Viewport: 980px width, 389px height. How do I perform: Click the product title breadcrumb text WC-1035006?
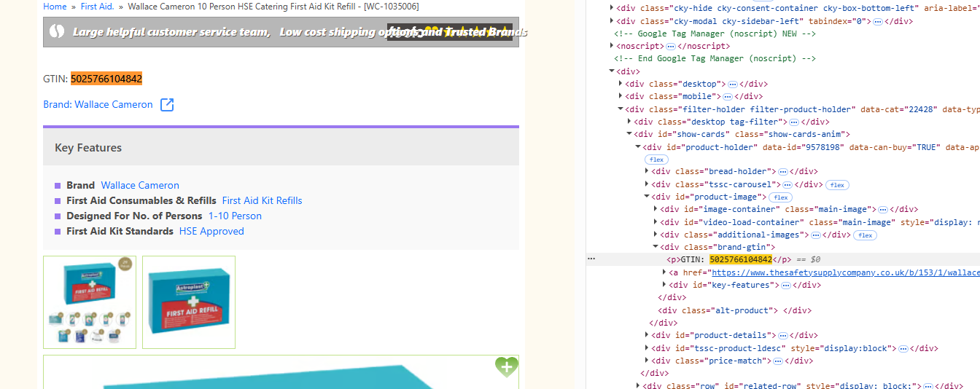click(x=273, y=7)
